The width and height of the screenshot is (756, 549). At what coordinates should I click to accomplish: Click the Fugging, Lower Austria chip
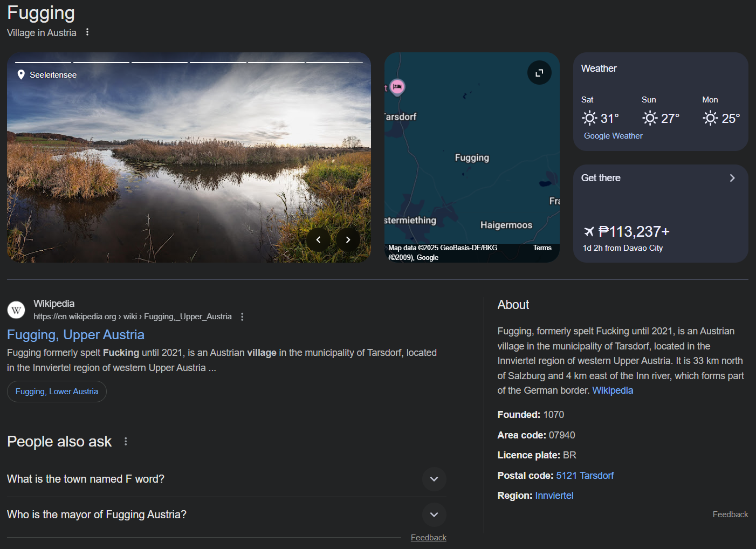point(57,392)
